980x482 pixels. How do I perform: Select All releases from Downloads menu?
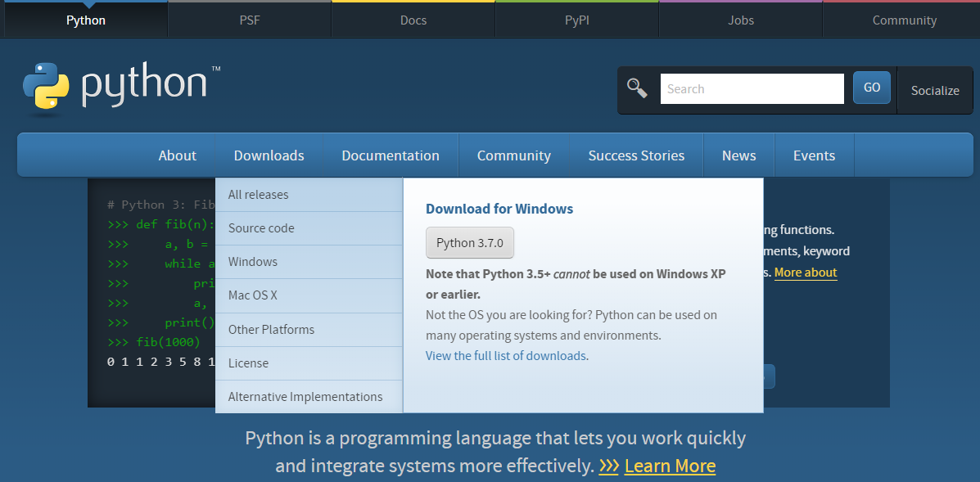[259, 195]
